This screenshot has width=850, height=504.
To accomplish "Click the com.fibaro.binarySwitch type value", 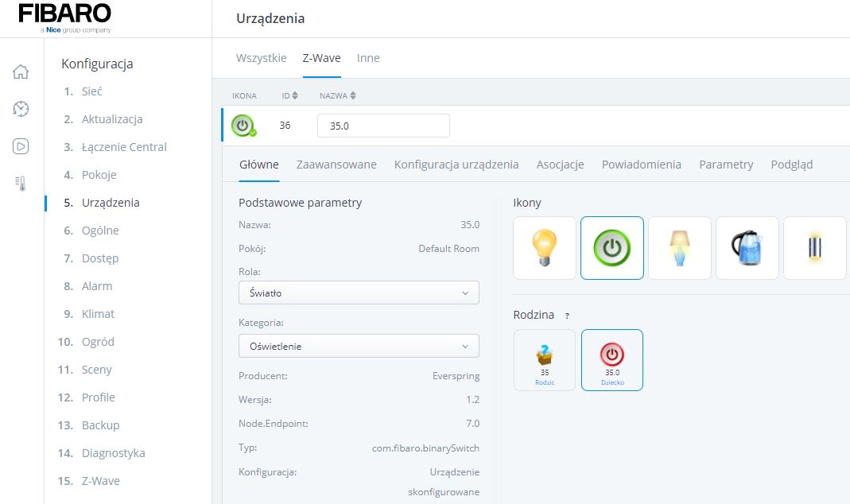I will coord(425,448).
